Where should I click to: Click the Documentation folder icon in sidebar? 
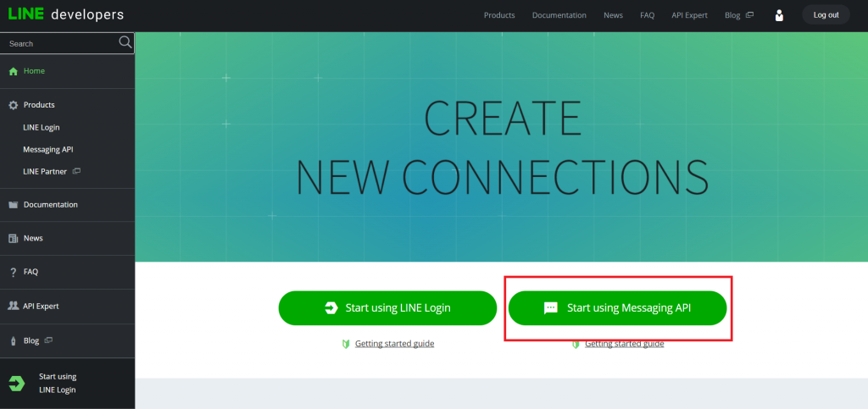(x=14, y=205)
